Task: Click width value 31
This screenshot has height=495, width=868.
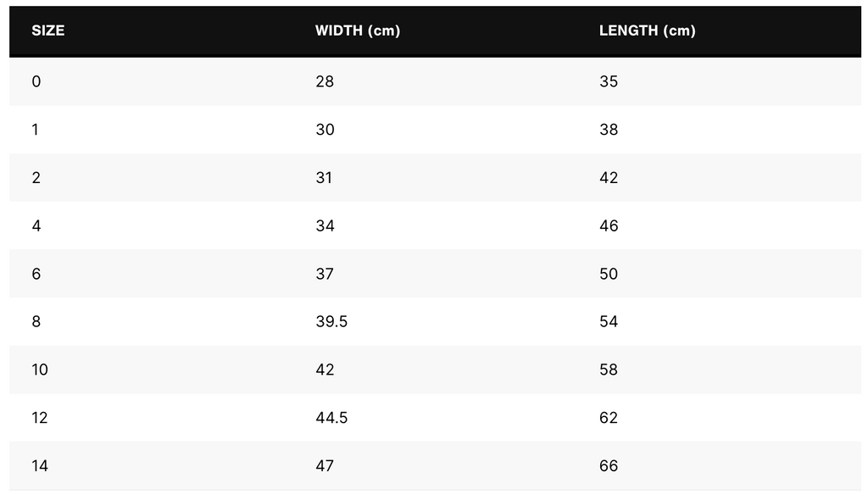Action: pos(325,178)
